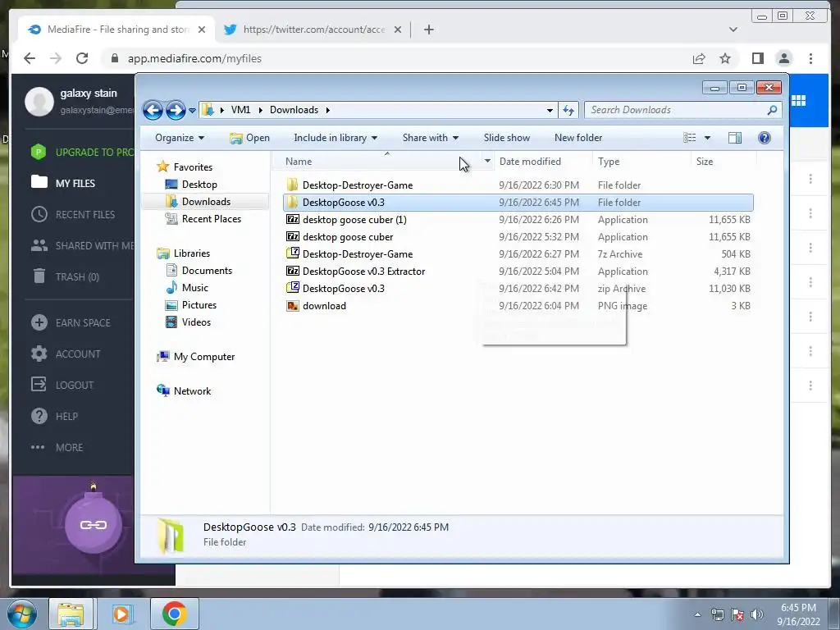Click the Explorer address bar refresh icon

pyautogui.click(x=568, y=111)
